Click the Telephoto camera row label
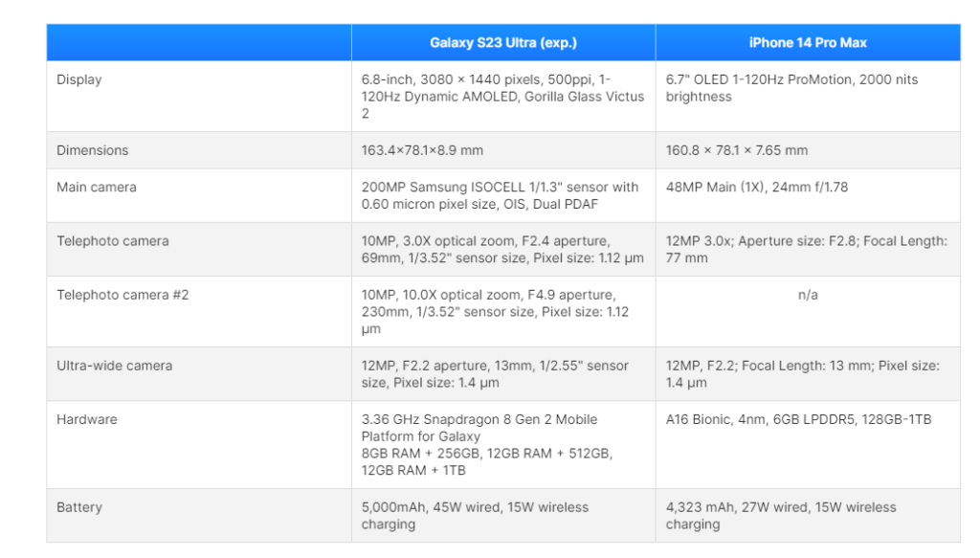 point(113,240)
